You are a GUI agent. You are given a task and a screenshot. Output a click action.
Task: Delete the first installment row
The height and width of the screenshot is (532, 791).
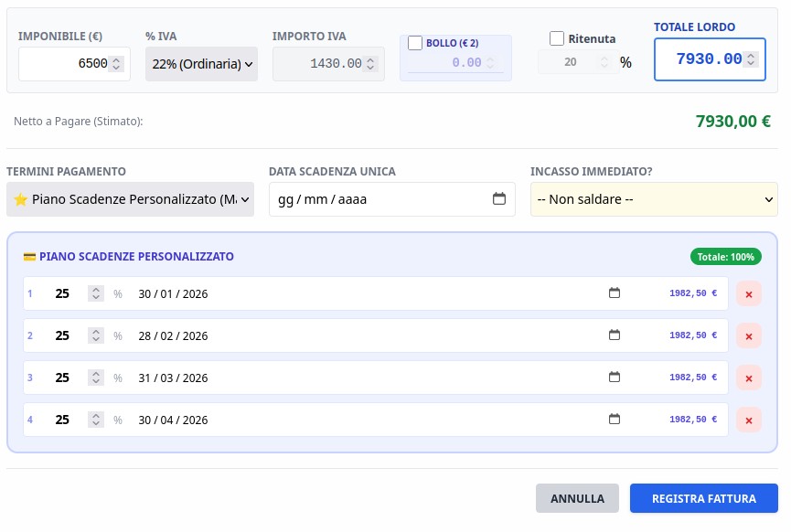point(748,294)
